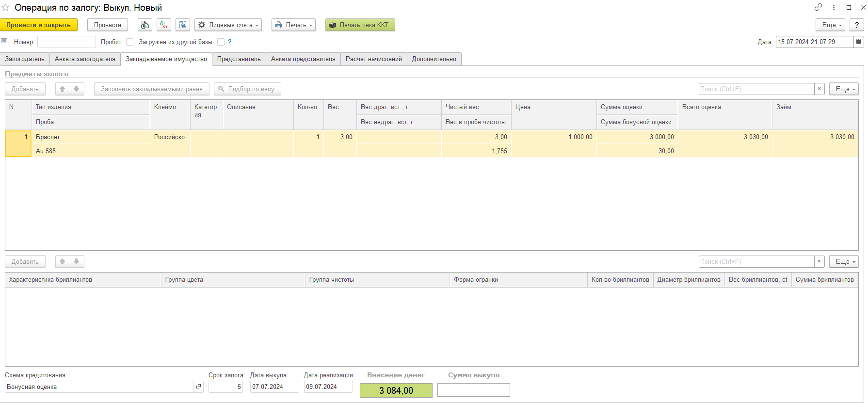This screenshot has height=403, width=868.
Task: Click Провести и закрыть button
Action: tap(39, 25)
